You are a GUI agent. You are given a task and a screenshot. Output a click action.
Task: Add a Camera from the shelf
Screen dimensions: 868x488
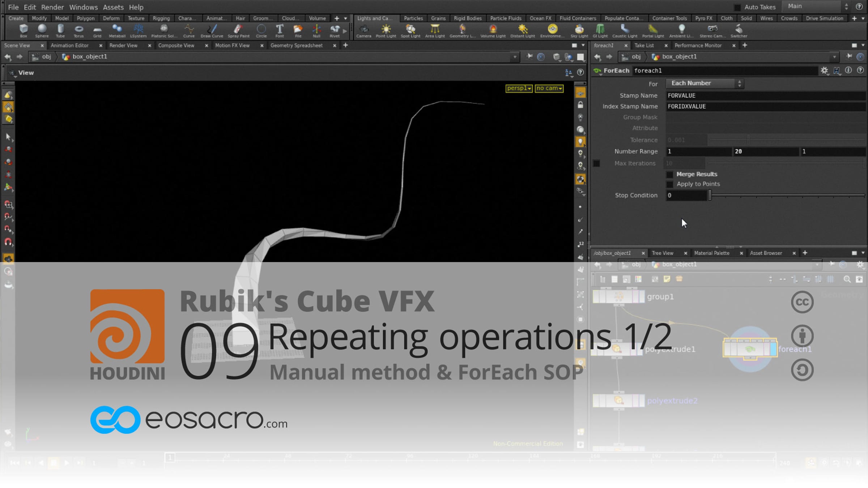[x=363, y=30]
